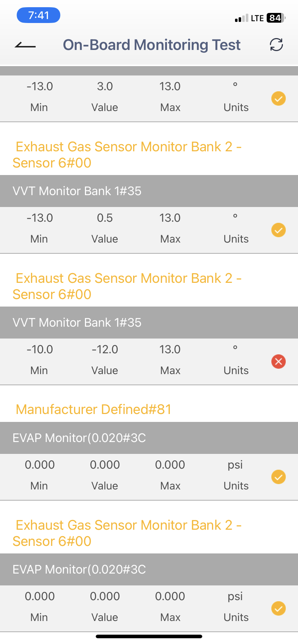Tap the failing -12.0 value reading
298x644 pixels.
(105, 349)
